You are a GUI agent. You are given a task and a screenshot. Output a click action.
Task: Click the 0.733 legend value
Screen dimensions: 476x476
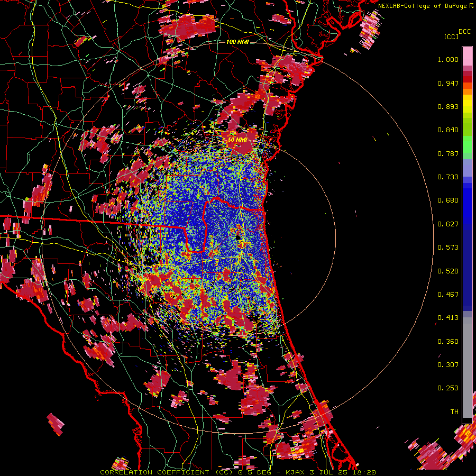448,177
